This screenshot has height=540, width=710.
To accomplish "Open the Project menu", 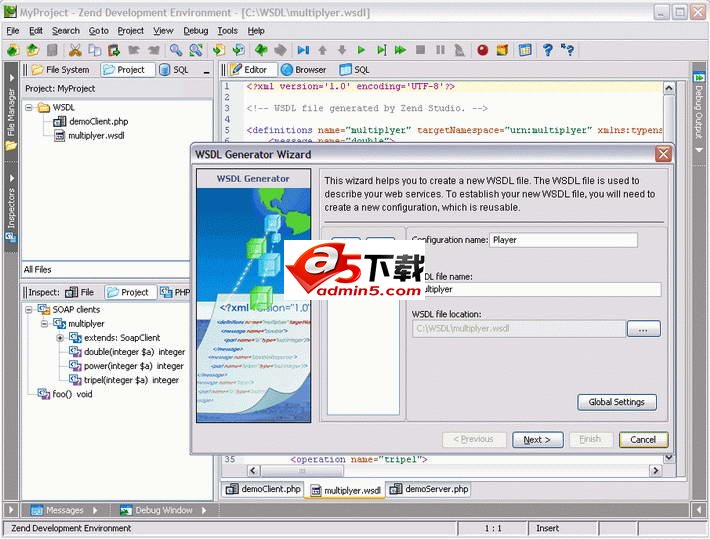I will pyautogui.click(x=130, y=31).
